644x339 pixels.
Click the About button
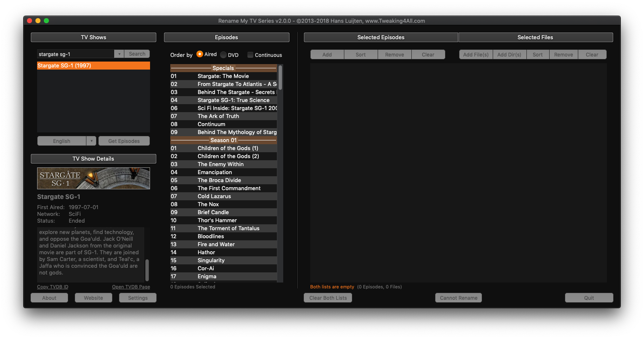49,298
